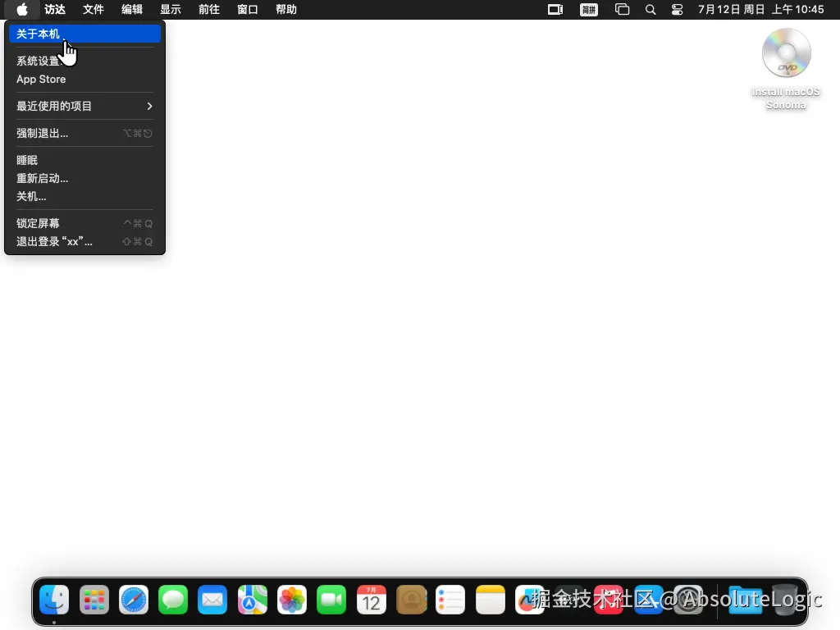Open Messages app in Dock
840x630 pixels.
pyautogui.click(x=173, y=600)
